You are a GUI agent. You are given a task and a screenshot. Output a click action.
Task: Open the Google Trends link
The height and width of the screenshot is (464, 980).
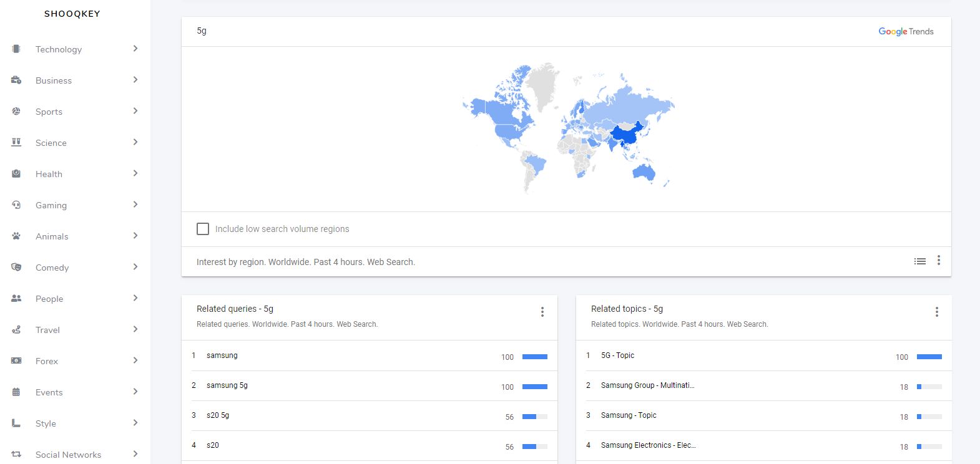coord(906,31)
